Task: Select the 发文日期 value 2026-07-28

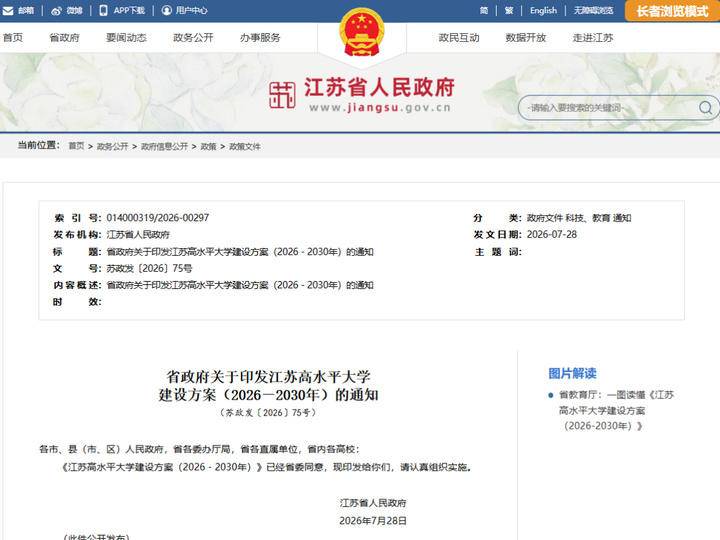Action: [551, 234]
